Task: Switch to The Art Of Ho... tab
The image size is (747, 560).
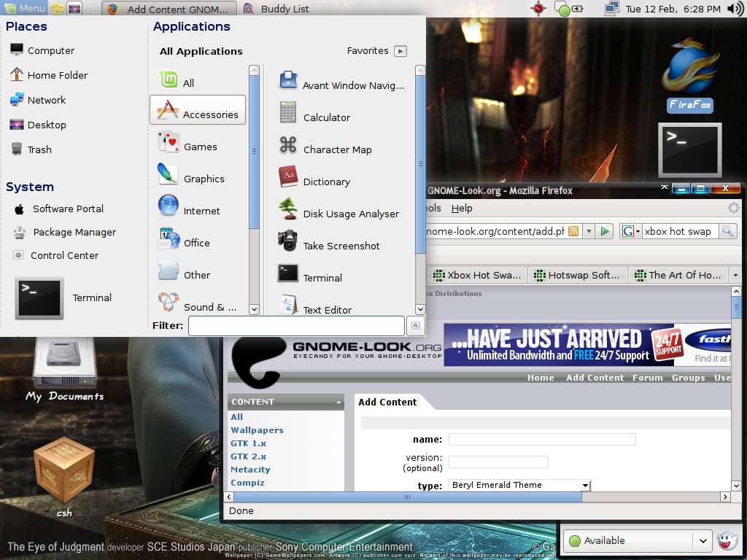Action: coord(679,275)
